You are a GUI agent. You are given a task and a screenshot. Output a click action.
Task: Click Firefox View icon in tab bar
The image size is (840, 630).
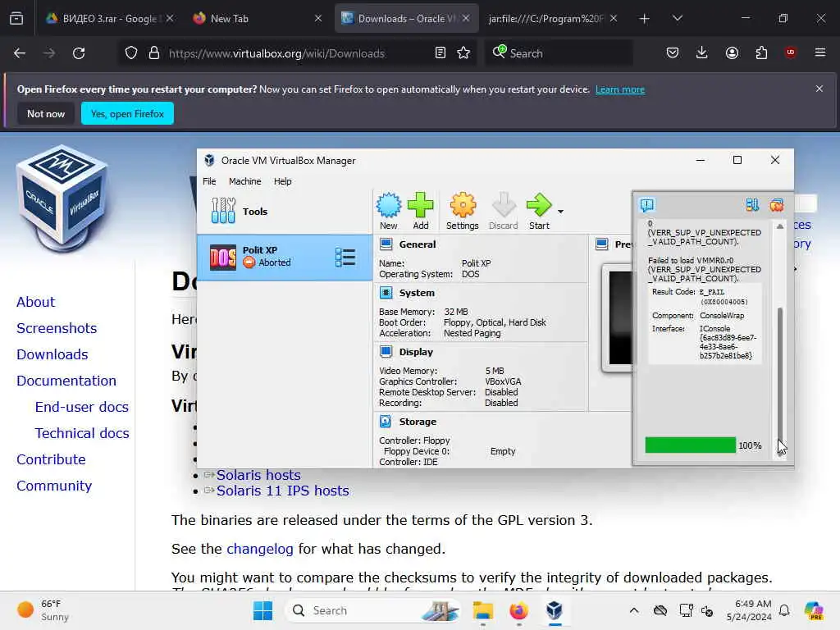pyautogui.click(x=16, y=18)
